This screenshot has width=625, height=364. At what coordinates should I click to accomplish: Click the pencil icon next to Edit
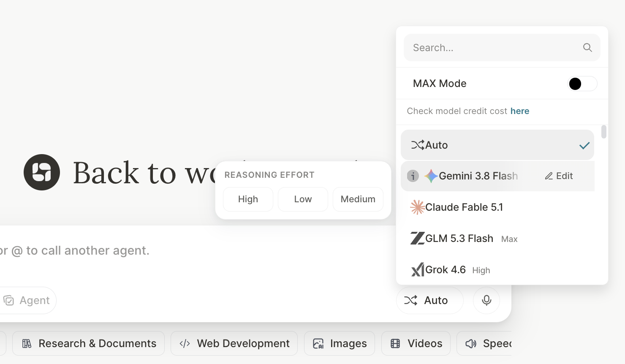(549, 176)
